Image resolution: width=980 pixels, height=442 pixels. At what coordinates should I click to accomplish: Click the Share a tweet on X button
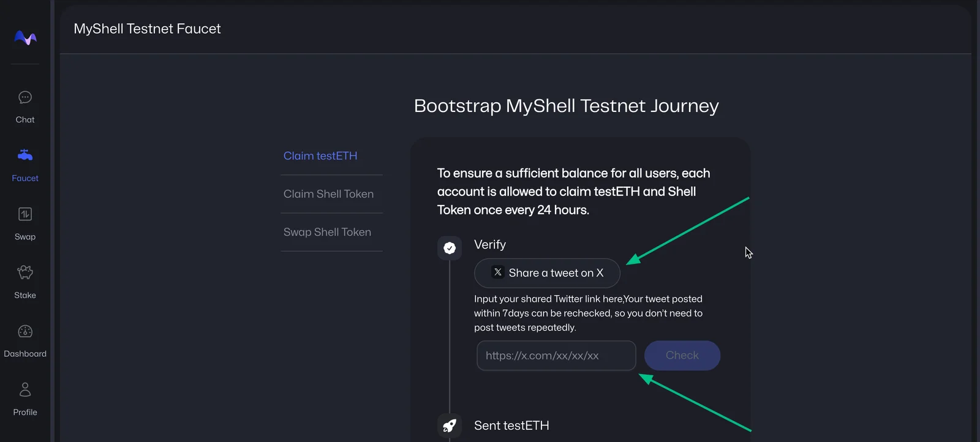547,273
